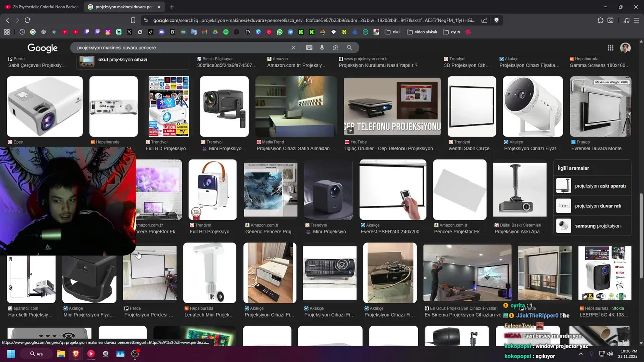This screenshot has height=362, width=644.
Task: Open the Google apps grid
Action: point(610,48)
